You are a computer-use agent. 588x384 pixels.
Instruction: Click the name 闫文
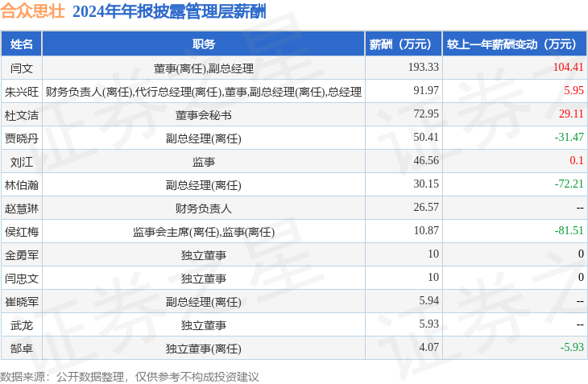point(22,68)
